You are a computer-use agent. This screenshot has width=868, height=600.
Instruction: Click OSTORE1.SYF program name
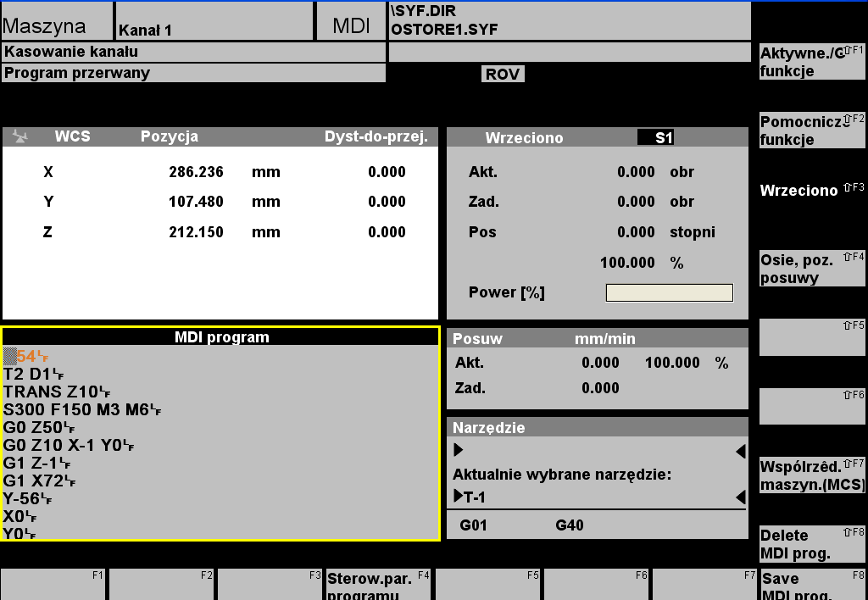pos(444,30)
